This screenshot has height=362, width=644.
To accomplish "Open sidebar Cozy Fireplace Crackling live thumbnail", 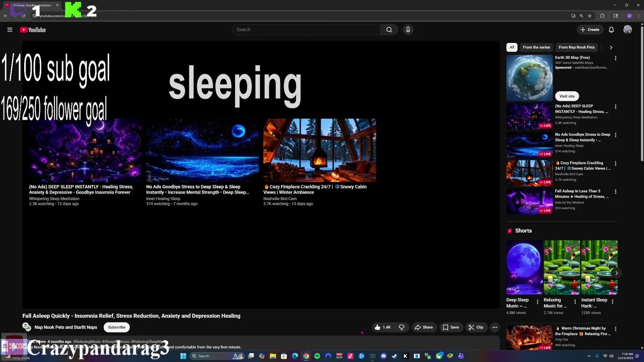I will [529, 173].
